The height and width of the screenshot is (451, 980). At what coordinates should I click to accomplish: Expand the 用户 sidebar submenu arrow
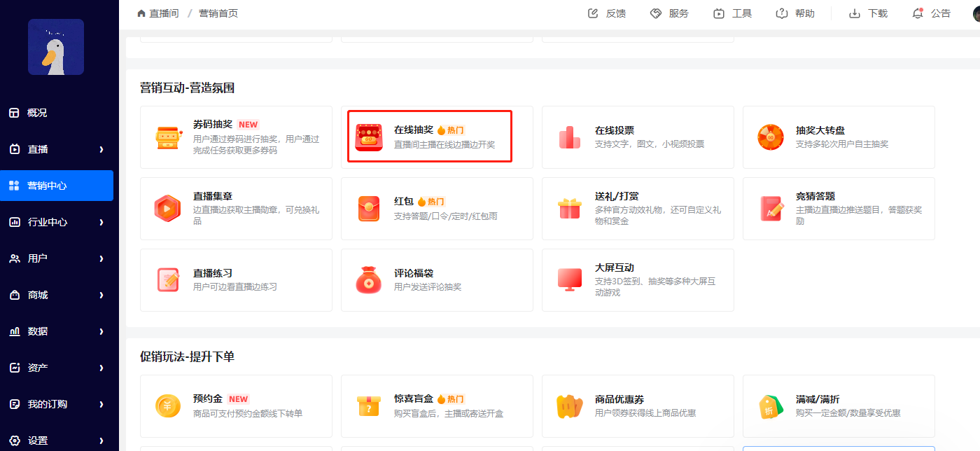coord(101,258)
